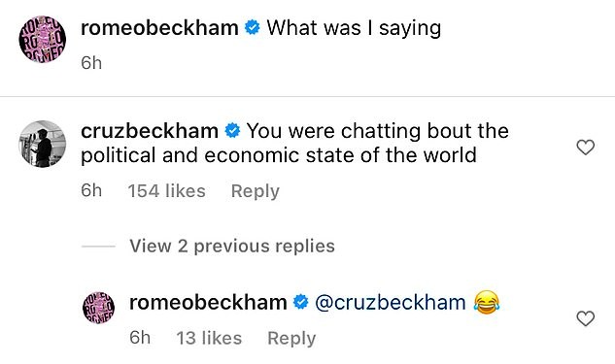Open the romeobeckham username in the reply
Viewport: 615px width, 364px height.
coord(208,303)
